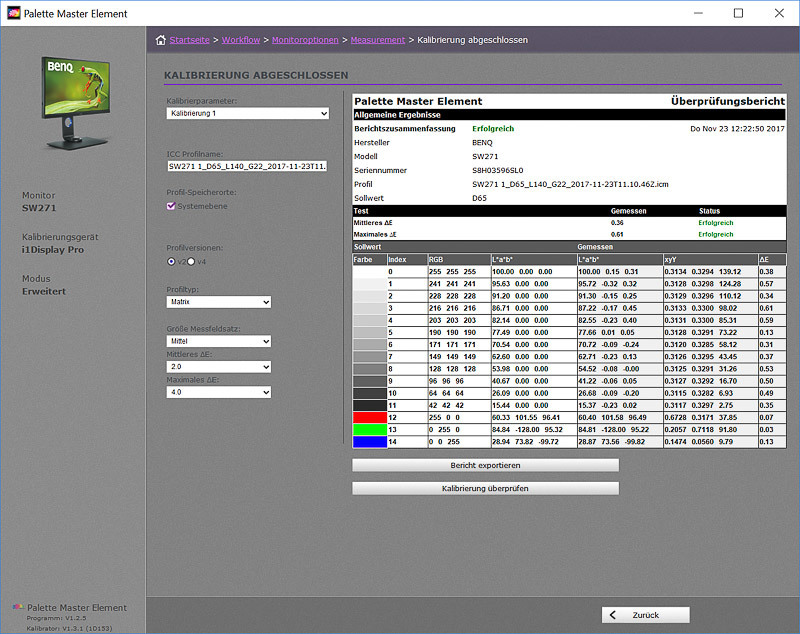
Task: Open the Kalibrierparameter dropdown
Action: [247, 113]
